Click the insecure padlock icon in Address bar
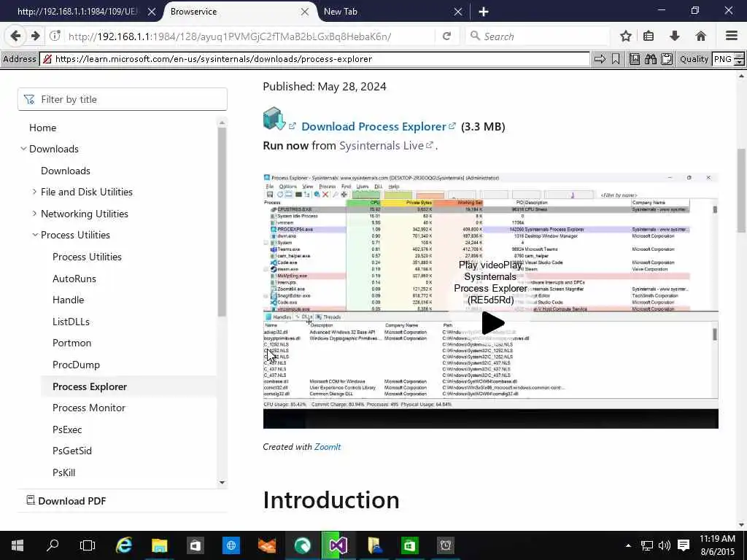 click(x=47, y=59)
